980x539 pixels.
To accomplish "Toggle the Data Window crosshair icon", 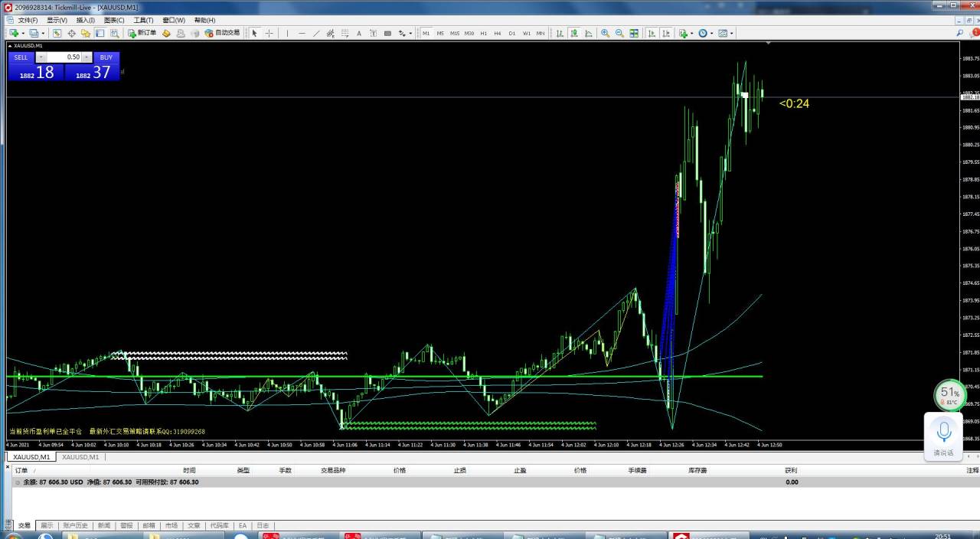I will [71, 33].
